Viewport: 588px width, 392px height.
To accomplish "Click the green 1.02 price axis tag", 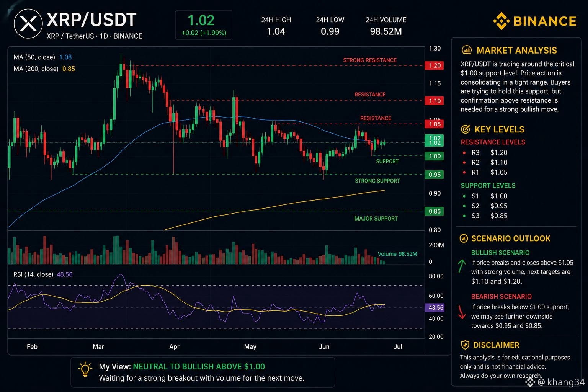I will point(434,140).
